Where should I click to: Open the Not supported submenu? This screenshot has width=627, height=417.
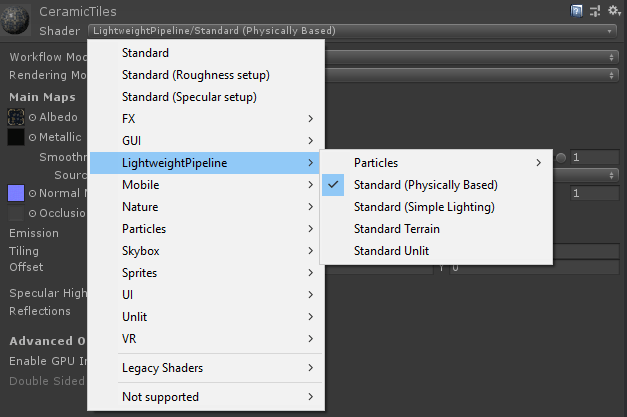206,397
